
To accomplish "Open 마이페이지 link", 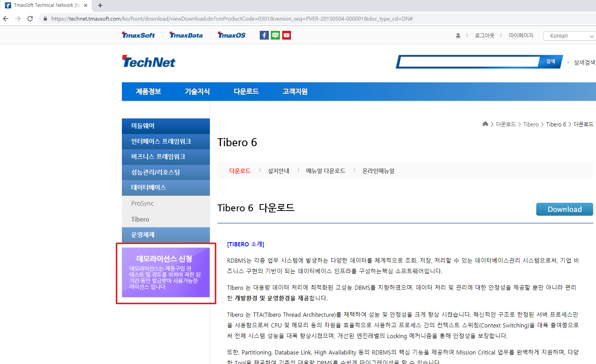I will (521, 35).
